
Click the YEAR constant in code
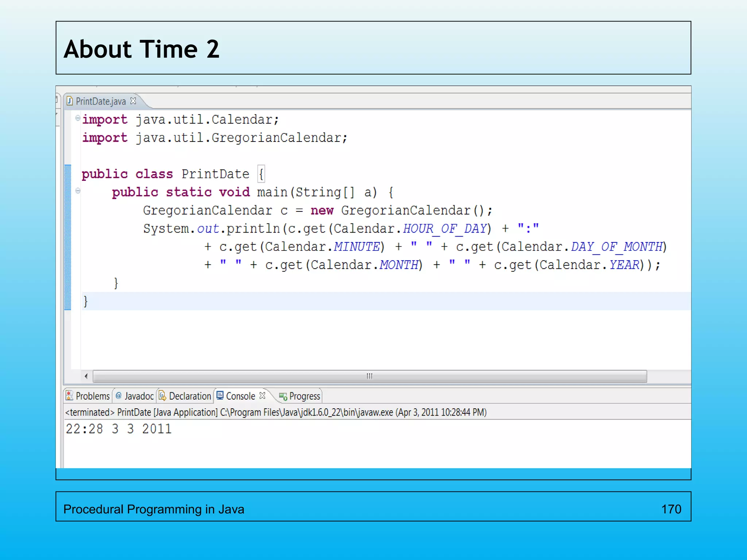tap(624, 265)
